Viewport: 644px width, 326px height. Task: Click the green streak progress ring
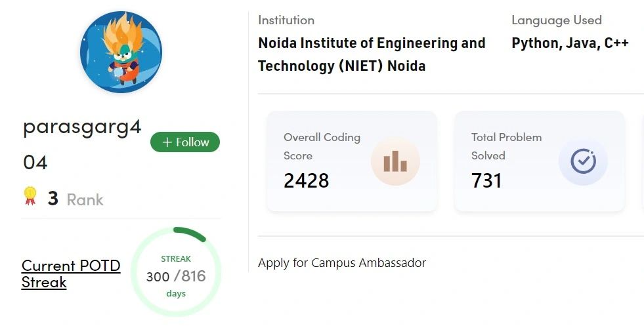tap(176, 272)
